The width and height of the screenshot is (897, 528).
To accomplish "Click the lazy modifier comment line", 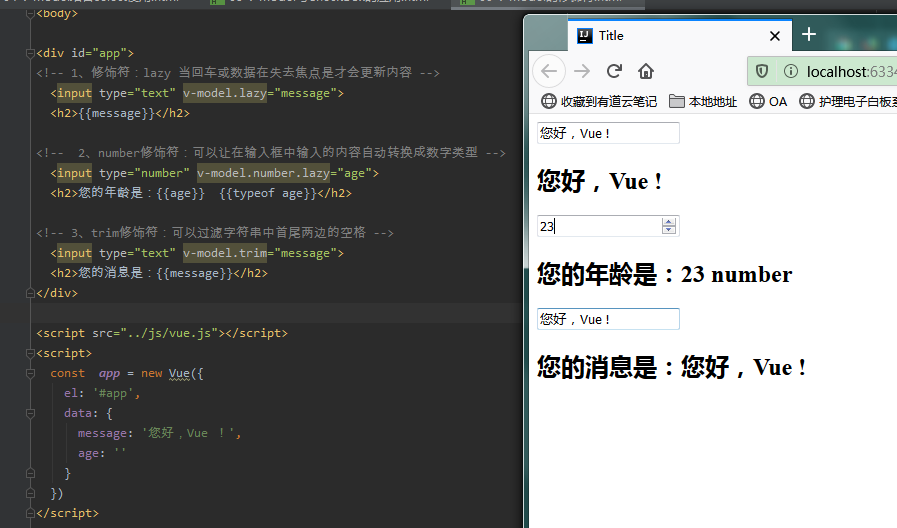I will (x=238, y=73).
